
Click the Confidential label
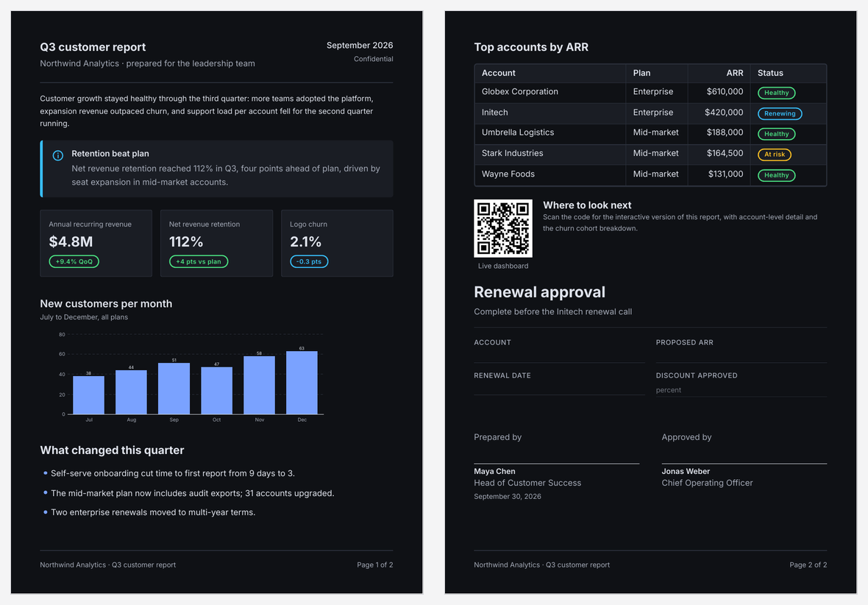coord(373,60)
